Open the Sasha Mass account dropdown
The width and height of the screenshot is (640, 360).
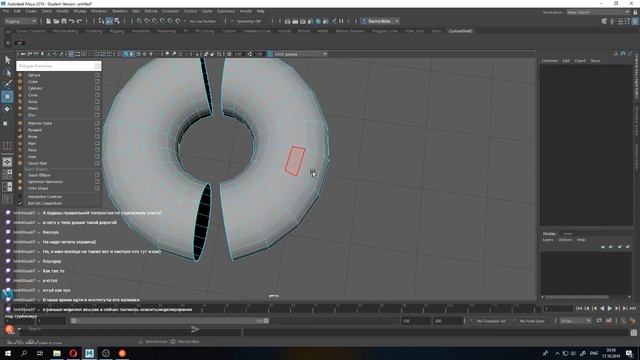tap(380, 21)
